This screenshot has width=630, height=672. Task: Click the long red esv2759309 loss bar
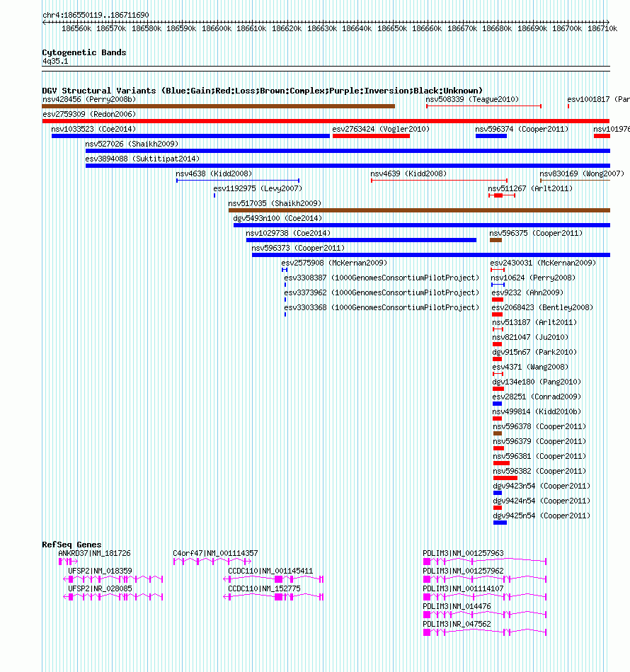point(326,121)
